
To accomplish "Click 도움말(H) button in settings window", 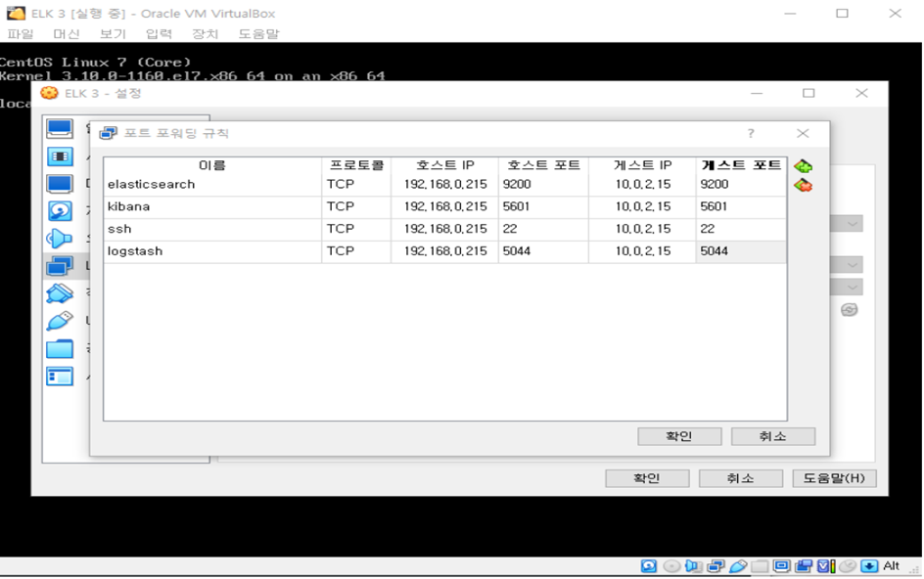I will [834, 478].
